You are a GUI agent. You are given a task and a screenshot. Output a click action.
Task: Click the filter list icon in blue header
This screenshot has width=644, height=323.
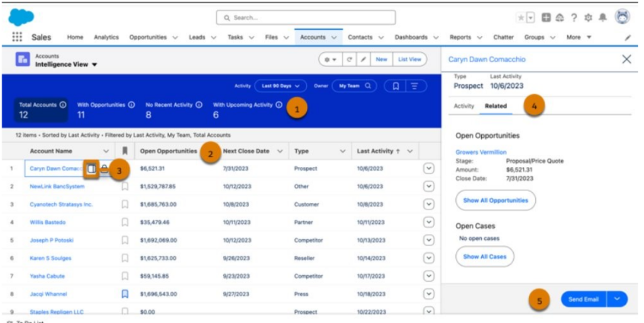[414, 86]
